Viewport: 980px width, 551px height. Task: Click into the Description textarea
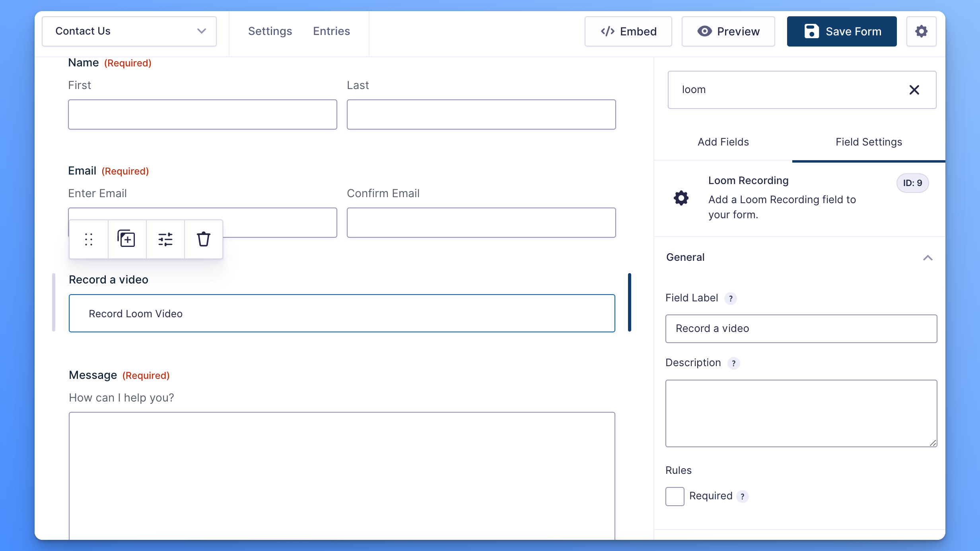click(801, 413)
